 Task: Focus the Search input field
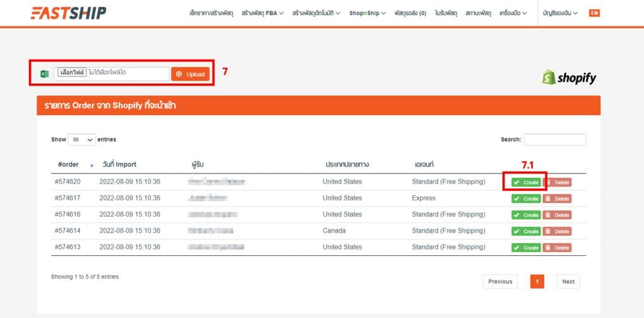click(x=555, y=140)
